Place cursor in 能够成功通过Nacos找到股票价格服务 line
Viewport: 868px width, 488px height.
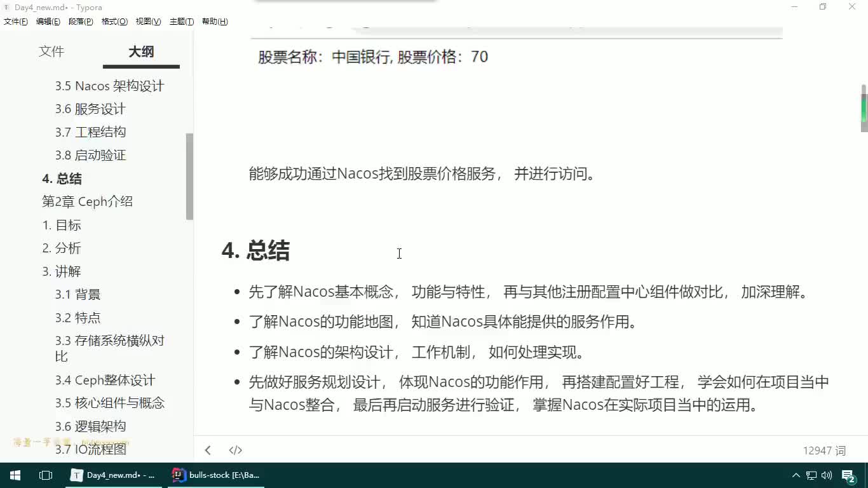tap(423, 174)
